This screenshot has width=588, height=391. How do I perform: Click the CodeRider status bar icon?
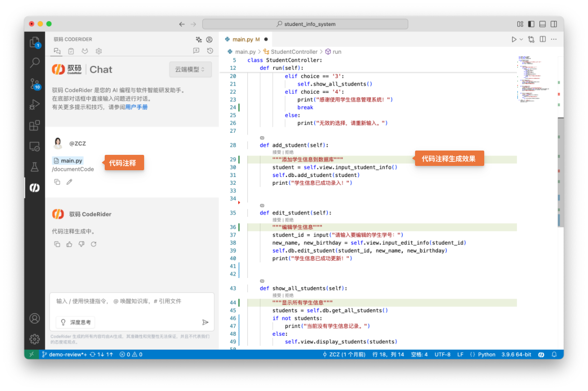(x=541, y=354)
